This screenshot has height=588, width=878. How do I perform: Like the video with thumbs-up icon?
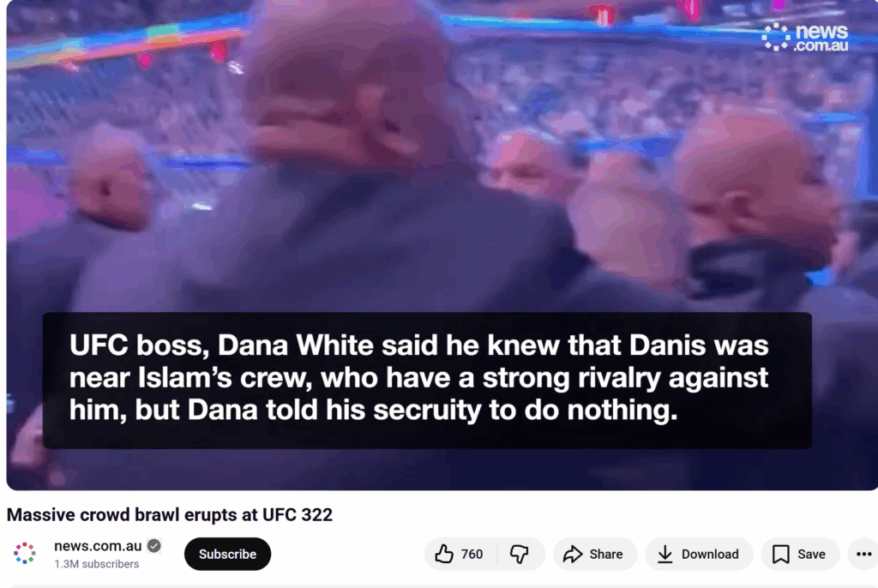coord(444,554)
